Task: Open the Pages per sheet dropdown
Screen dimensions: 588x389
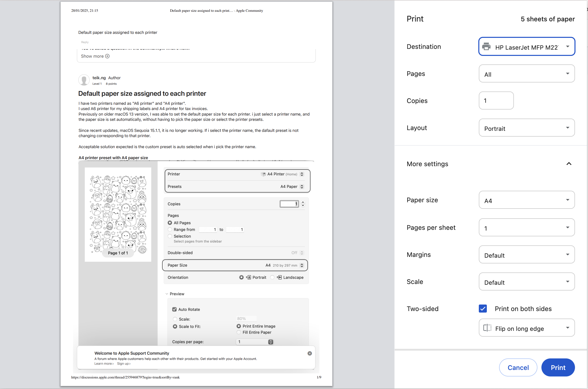Action: (526, 228)
